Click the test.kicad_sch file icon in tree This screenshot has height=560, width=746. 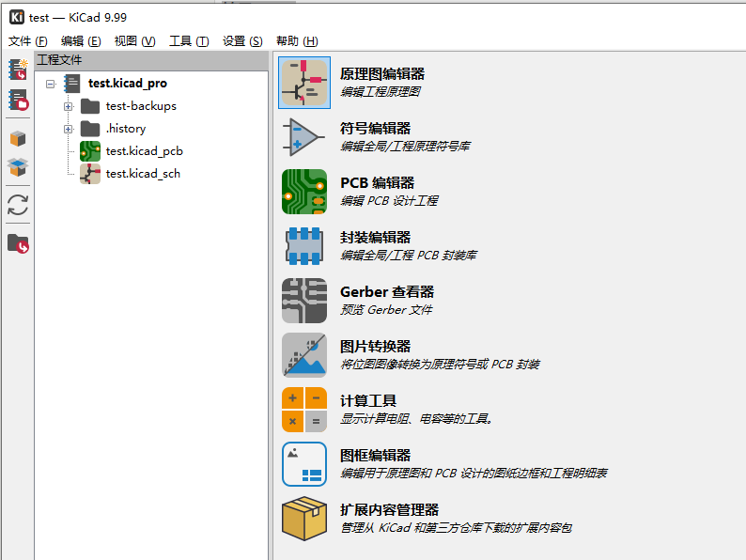click(x=90, y=174)
